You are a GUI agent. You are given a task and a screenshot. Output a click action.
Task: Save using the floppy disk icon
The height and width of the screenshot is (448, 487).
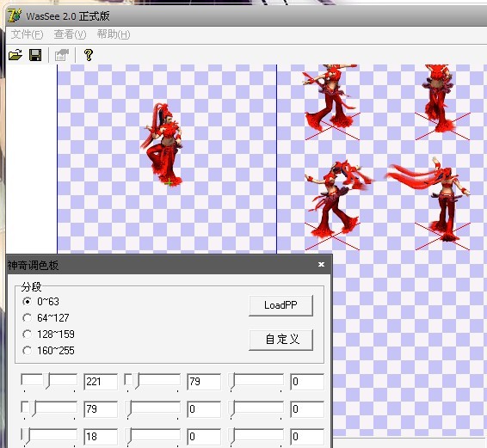coord(35,55)
